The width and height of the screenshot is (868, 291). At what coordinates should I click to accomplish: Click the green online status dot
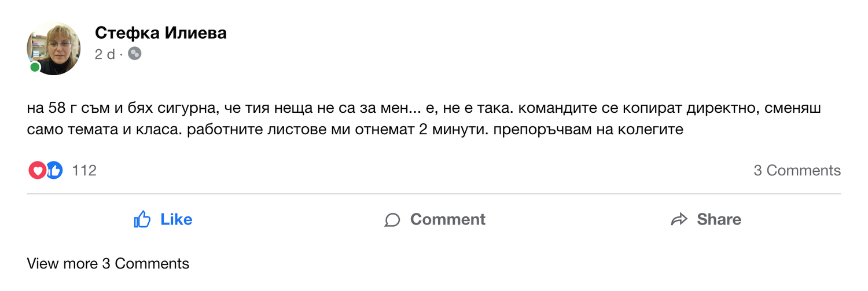35,67
